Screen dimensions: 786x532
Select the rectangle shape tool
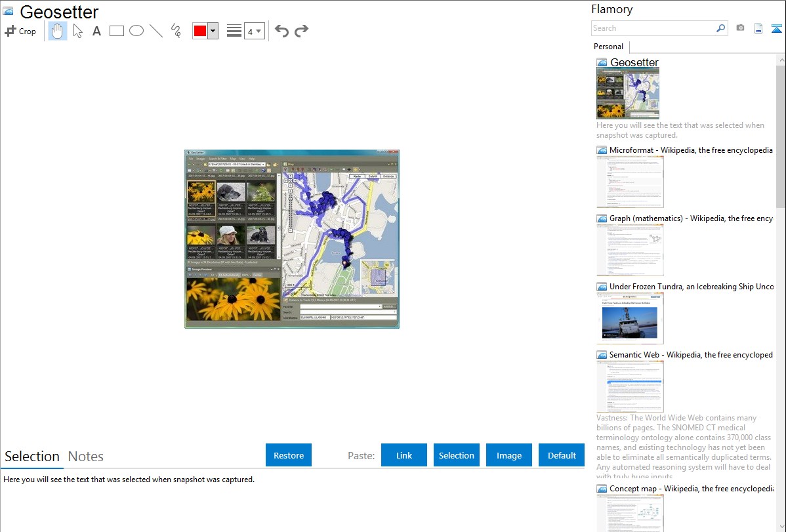tap(116, 31)
